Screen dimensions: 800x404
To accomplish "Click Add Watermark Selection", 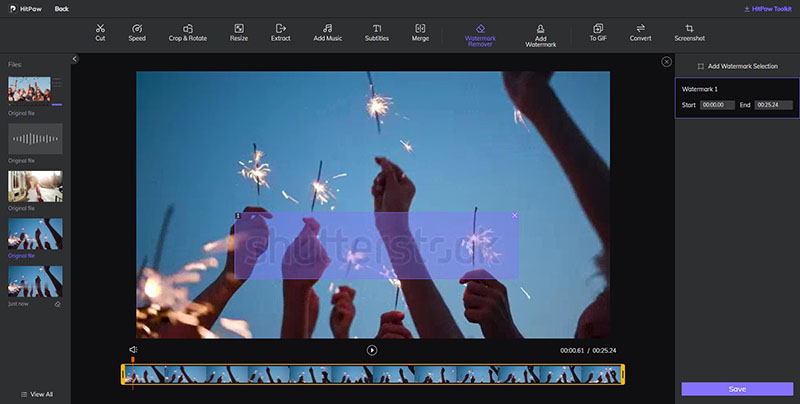I will pyautogui.click(x=737, y=66).
